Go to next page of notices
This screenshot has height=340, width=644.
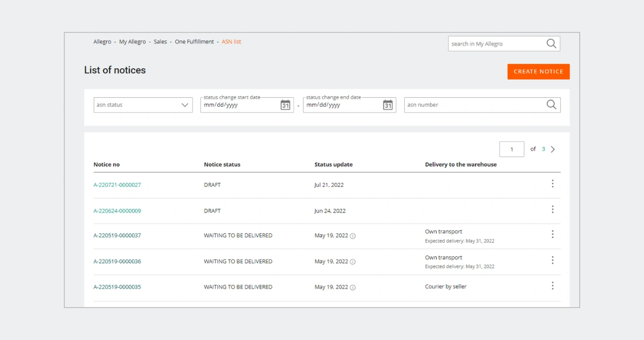(553, 149)
